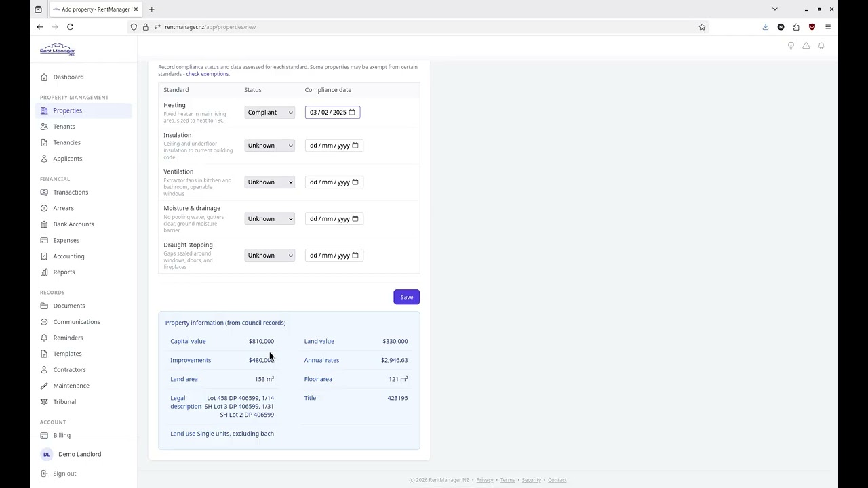The height and width of the screenshot is (488, 868).
Task: Open the Draught stopping status dropdown
Action: (x=269, y=256)
